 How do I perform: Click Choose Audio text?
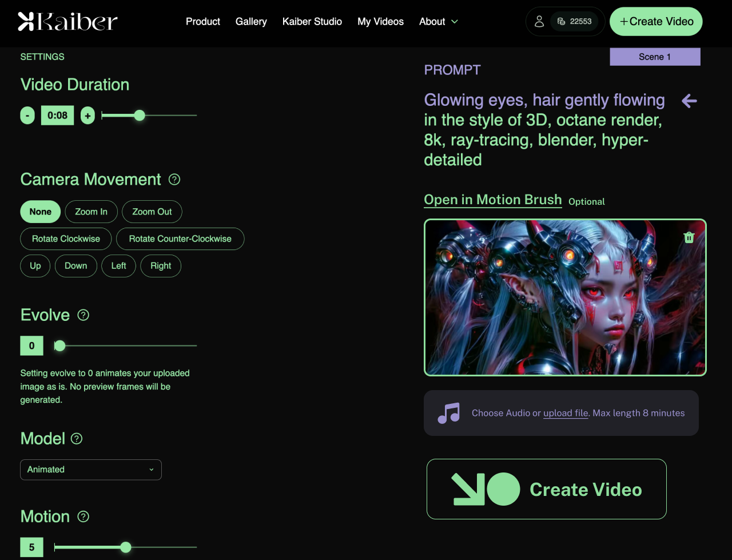coord(500,413)
